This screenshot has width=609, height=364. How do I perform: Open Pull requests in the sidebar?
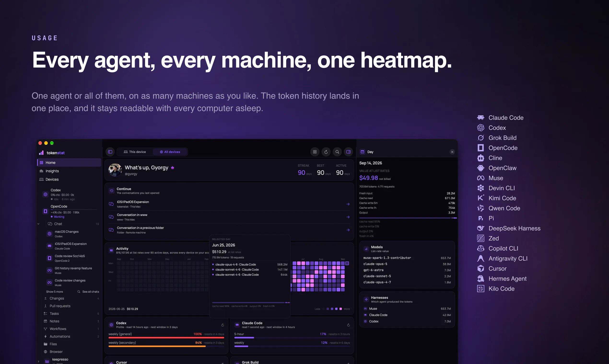click(71, 306)
